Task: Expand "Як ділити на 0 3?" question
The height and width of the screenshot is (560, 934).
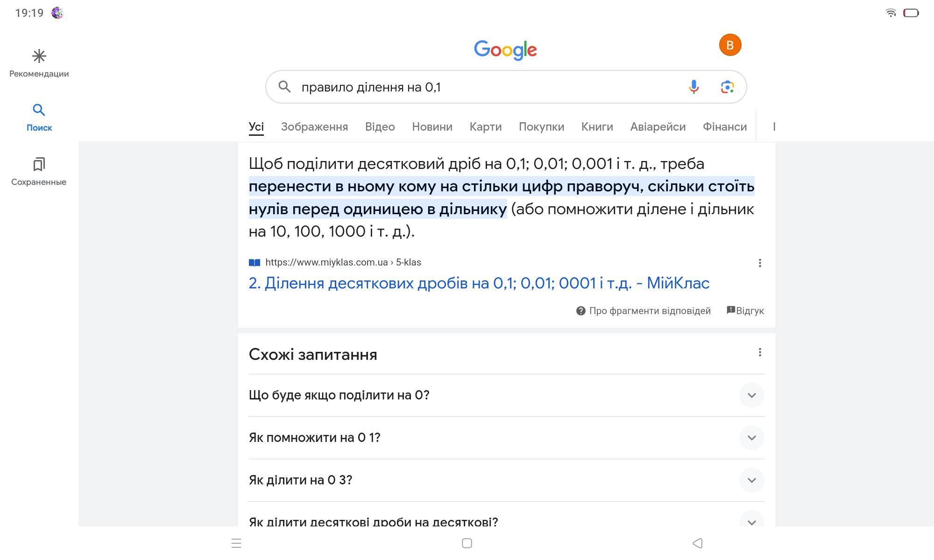Action: pos(751,480)
